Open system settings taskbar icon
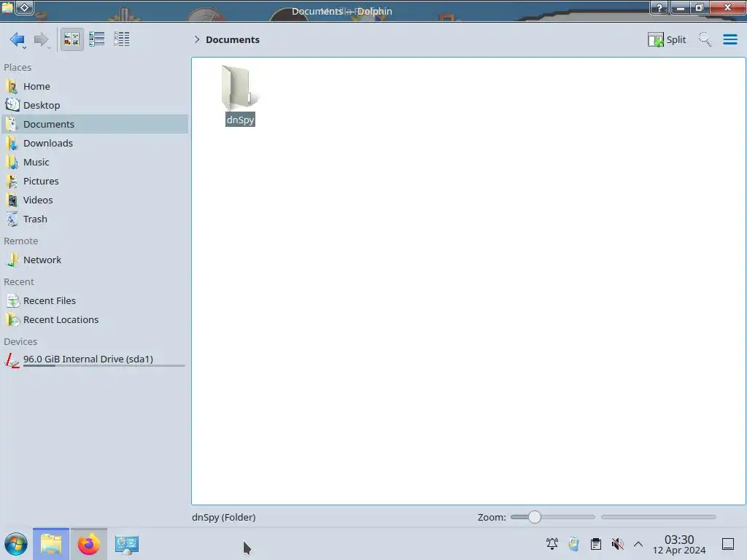 point(127,544)
